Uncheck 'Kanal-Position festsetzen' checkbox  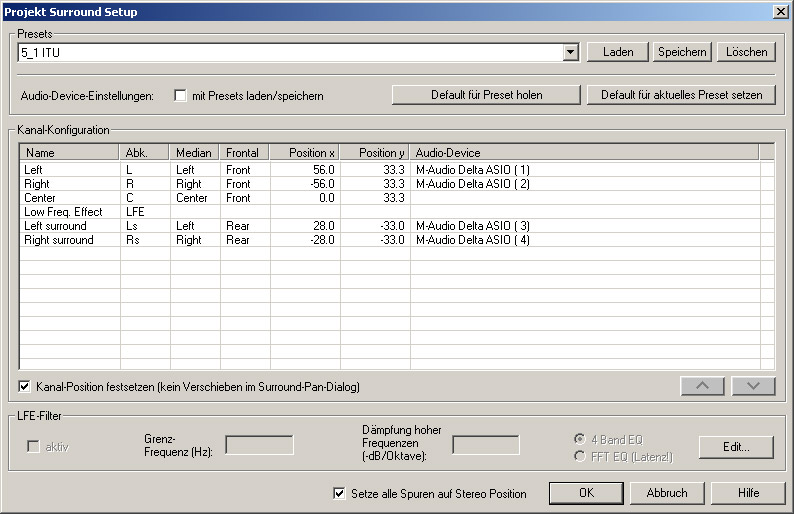coord(25,386)
